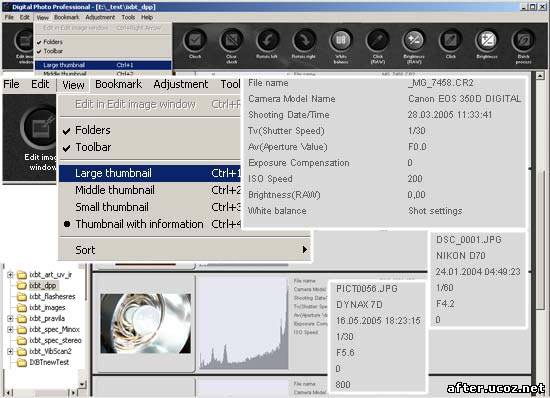Image resolution: width=550 pixels, height=398 pixels.
Task: Click the magnified Edit image window icon
Action: (39, 128)
